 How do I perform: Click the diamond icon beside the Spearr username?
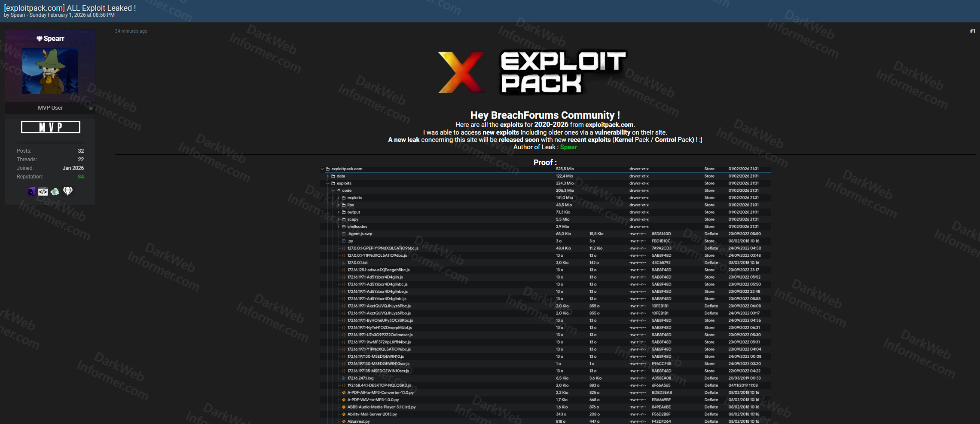40,39
